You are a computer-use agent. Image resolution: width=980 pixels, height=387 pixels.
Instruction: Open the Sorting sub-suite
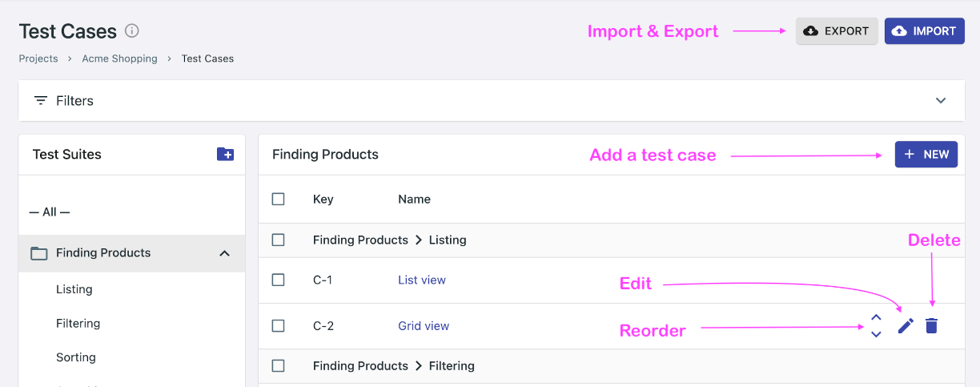(x=76, y=357)
